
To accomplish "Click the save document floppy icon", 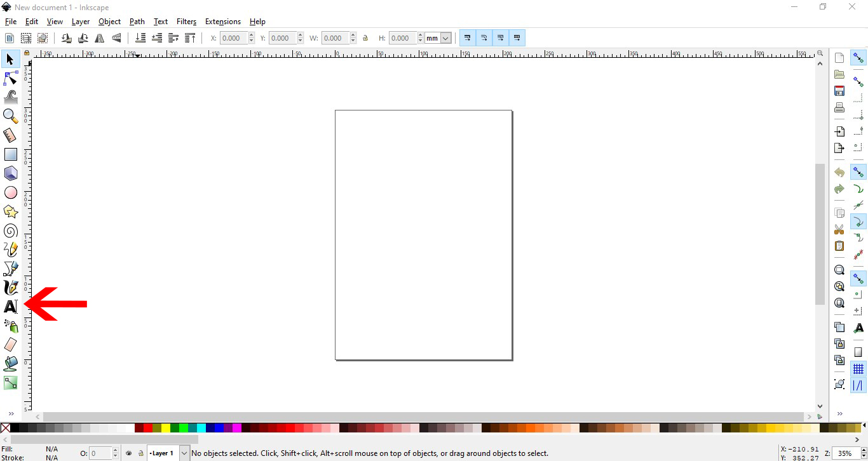I will 839,91.
